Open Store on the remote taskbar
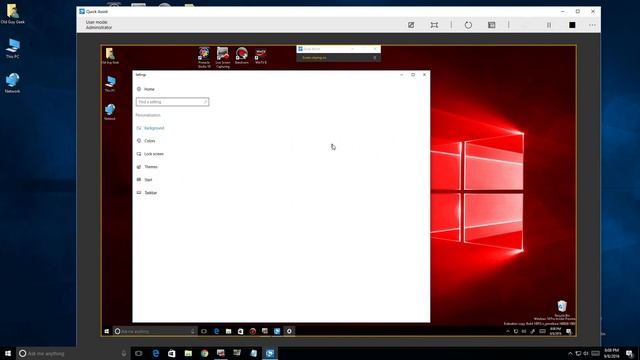This screenshot has width=640, height=360. click(x=240, y=331)
